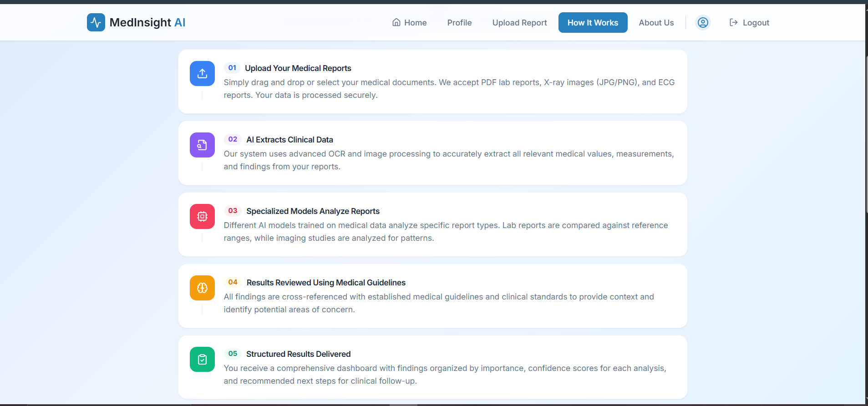The height and width of the screenshot is (406, 868).
Task: Click the Structured Results Delivered card title
Action: (298, 354)
